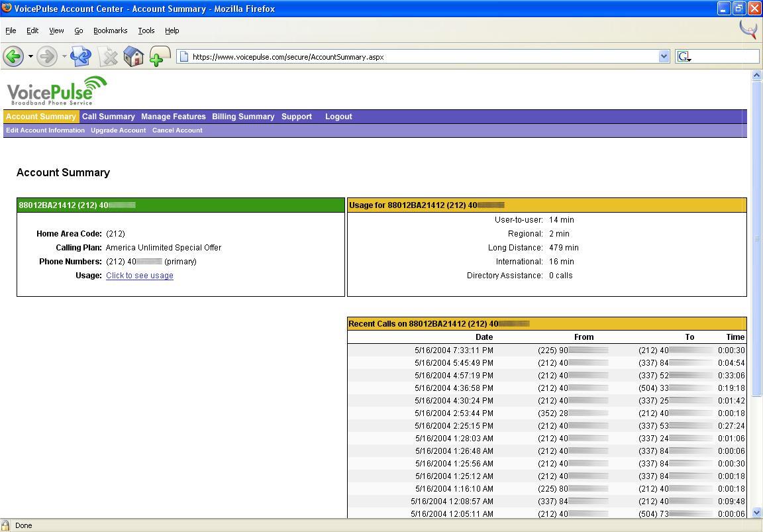Click the '479 min' Long Distance value
Image resolution: width=763 pixels, height=532 pixels.
(564, 248)
